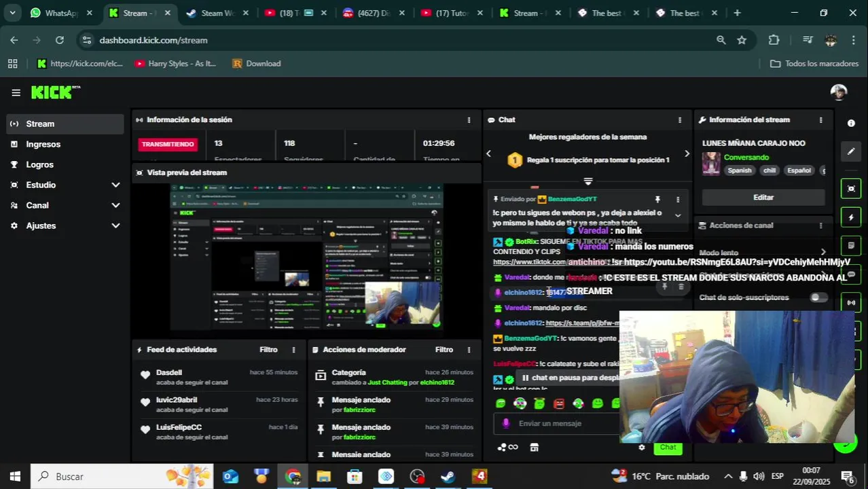This screenshot has width=868, height=489.
Task: Open the Información del stream three-dot menu
Action: 820,120
